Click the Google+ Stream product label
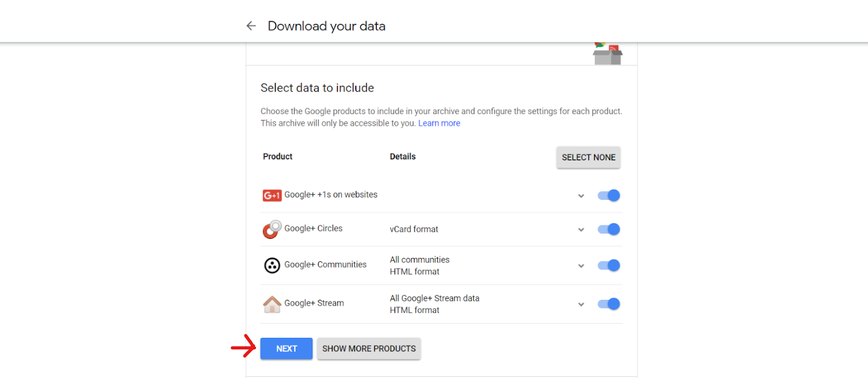The image size is (868, 378). click(x=314, y=303)
